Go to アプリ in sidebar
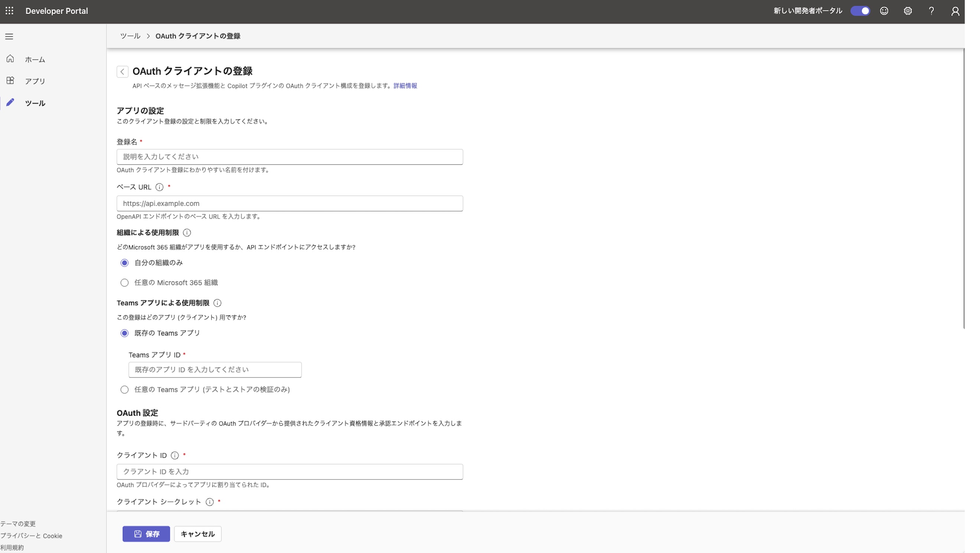This screenshot has width=980, height=553. (x=35, y=81)
